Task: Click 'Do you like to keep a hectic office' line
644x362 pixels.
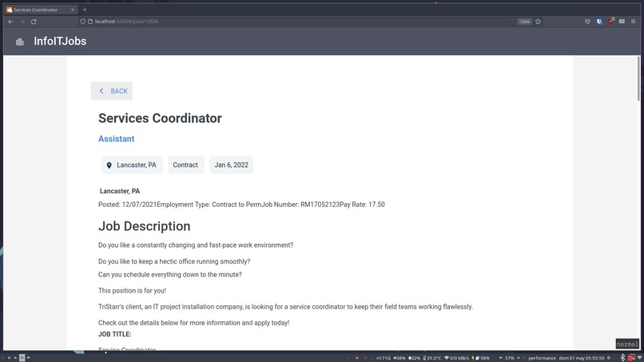Action: pyautogui.click(x=174, y=261)
